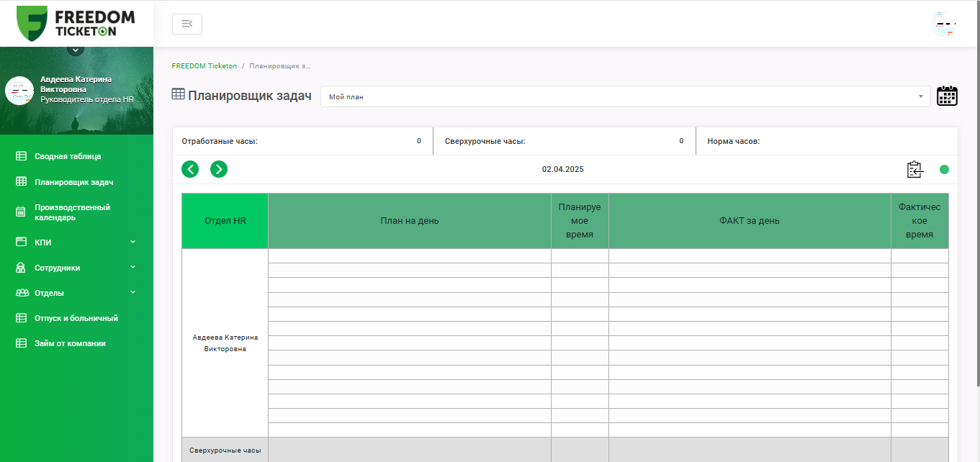Expand the КПИ submenu chevron
The image size is (980, 462).
coord(132,242)
